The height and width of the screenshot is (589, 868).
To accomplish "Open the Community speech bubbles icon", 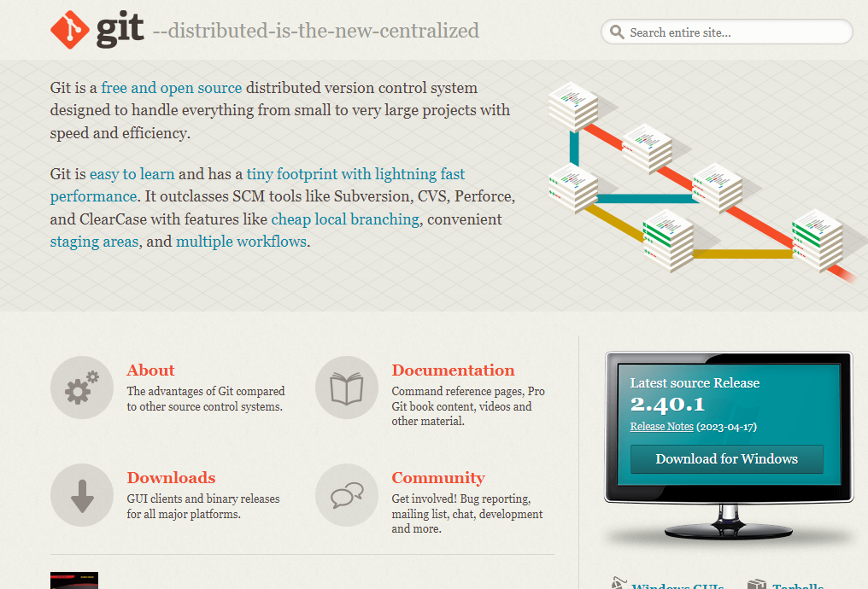I will pyautogui.click(x=347, y=495).
